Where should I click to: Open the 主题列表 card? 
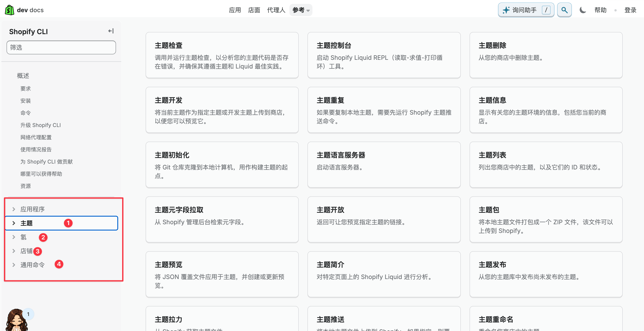[546, 165]
